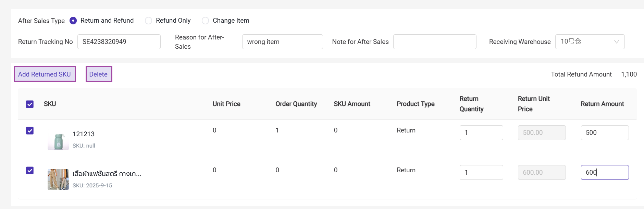
Task: Click the empty Note for After Sales field
Action: (434, 42)
